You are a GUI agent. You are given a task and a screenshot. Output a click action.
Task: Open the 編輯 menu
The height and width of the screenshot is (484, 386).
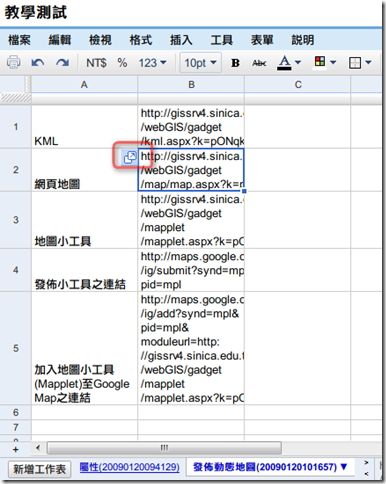(x=60, y=40)
